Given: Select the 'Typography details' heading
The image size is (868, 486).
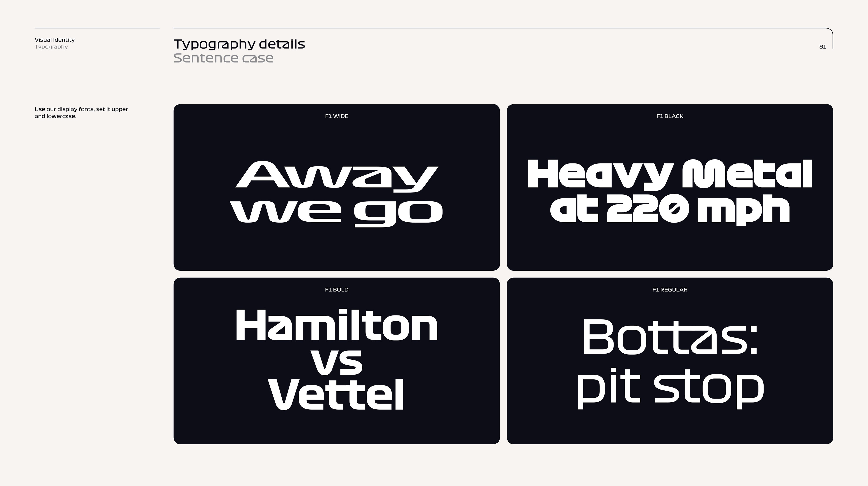Looking at the screenshot, I should [239, 44].
